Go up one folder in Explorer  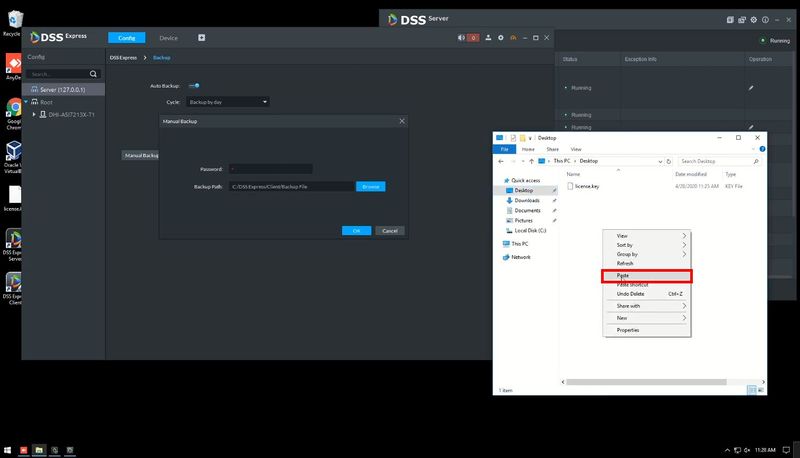tap(531, 161)
